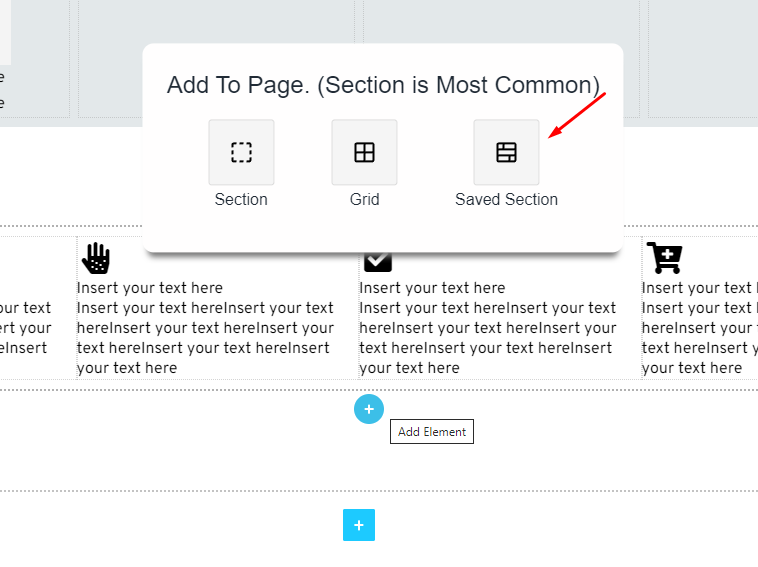Click the paragraph text in the cart column

(x=699, y=338)
